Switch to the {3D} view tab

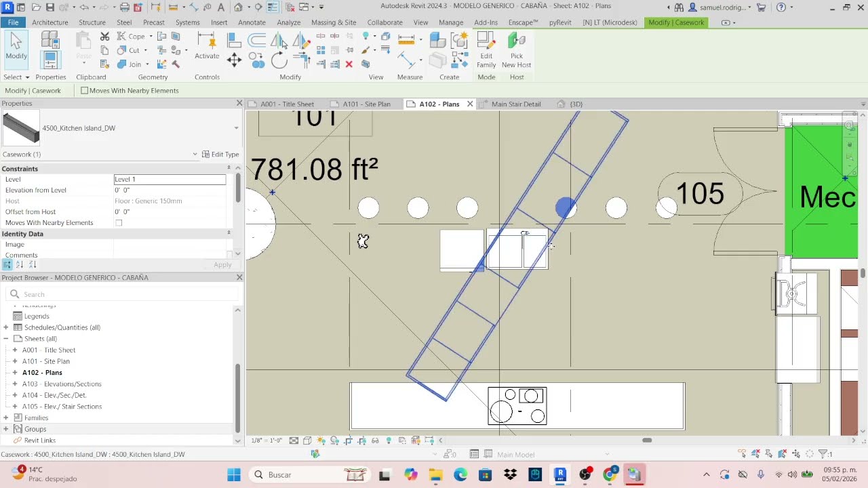[575, 104]
